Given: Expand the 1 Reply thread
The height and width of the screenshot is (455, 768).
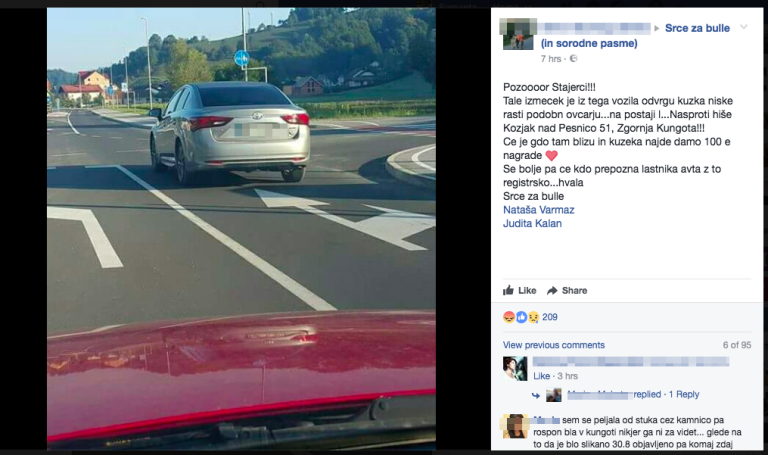Looking at the screenshot, I should point(684,394).
